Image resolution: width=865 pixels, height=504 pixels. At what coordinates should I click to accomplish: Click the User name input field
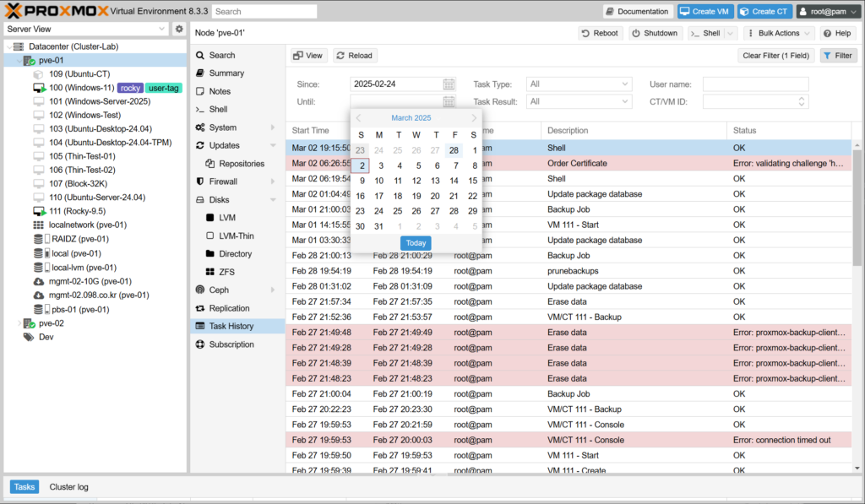point(755,84)
